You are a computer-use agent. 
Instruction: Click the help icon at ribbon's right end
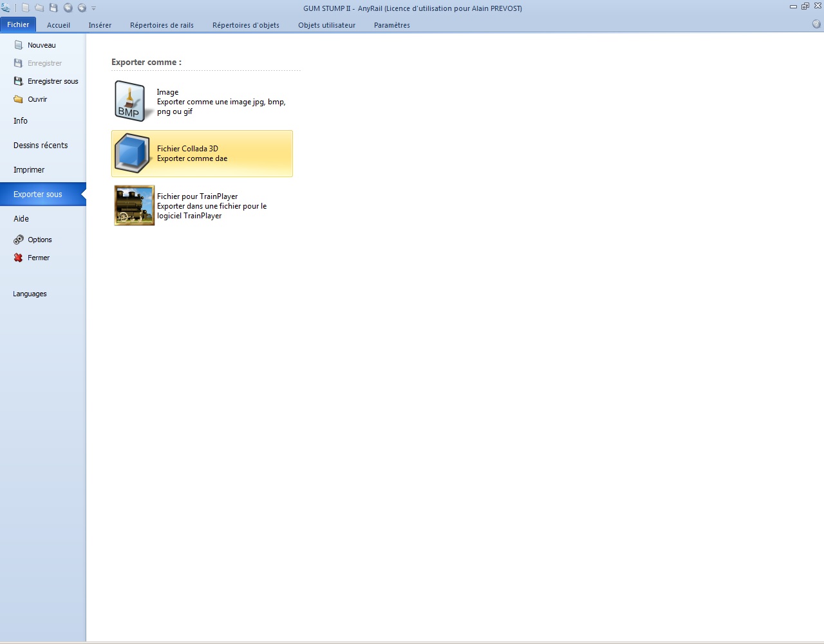tap(816, 24)
